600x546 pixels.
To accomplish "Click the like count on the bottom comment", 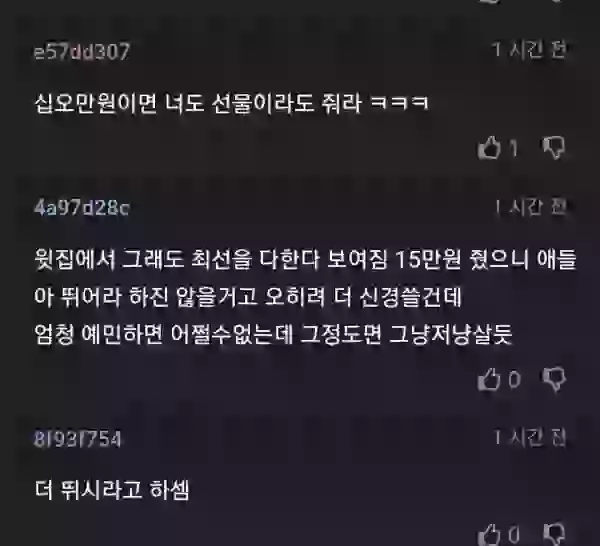I will [x=514, y=534].
